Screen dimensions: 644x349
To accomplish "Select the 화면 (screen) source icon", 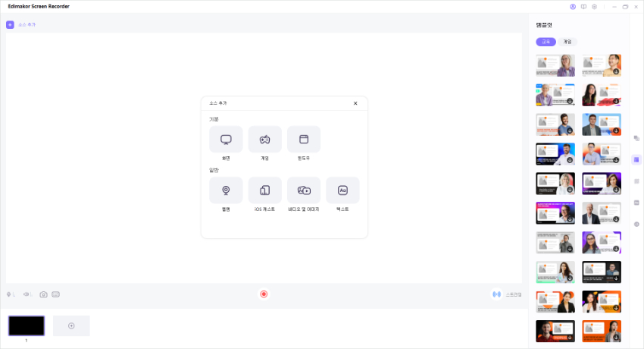I will 226,140.
